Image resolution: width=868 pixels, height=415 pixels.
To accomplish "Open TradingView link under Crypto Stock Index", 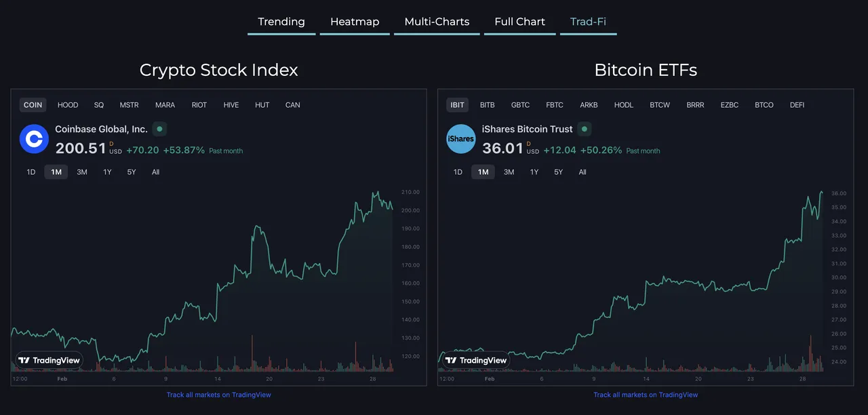I will point(219,395).
